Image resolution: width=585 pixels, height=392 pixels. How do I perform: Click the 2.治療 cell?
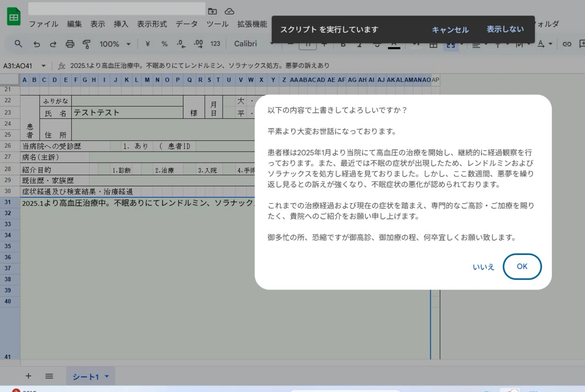[165, 170]
